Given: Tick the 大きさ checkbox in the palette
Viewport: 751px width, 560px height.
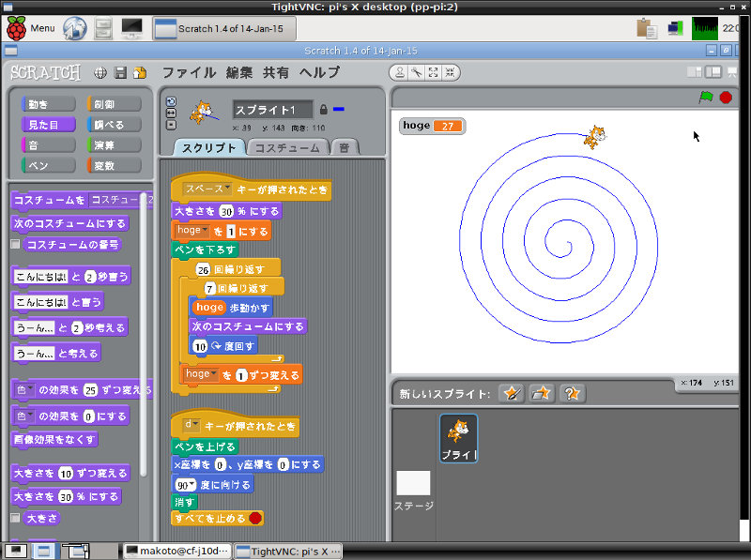Looking at the screenshot, I should pyautogui.click(x=15, y=518).
